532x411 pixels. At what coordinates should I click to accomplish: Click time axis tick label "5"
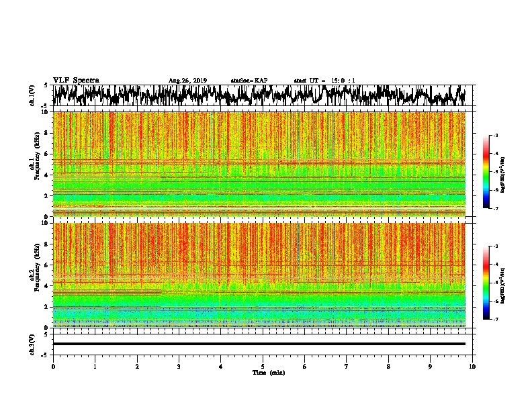[x=263, y=367]
